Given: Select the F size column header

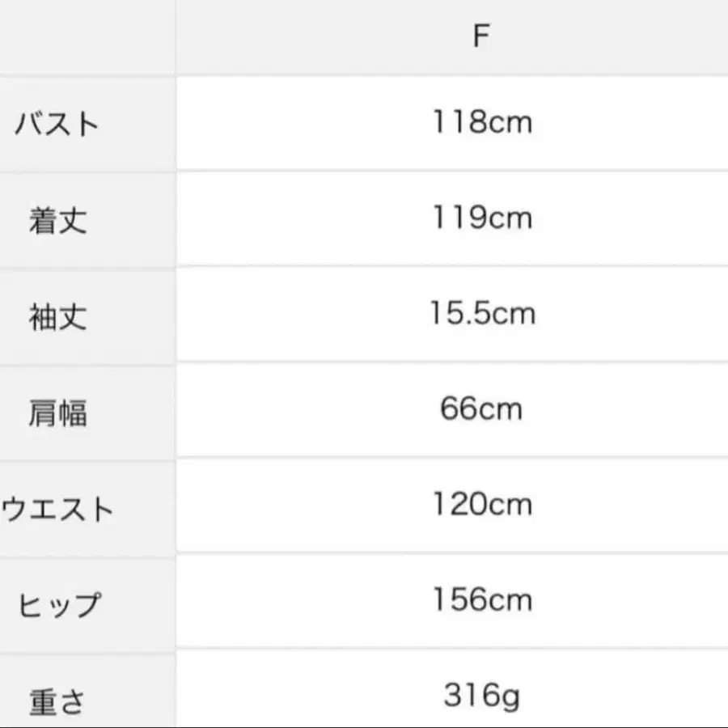Looking at the screenshot, I should [x=481, y=36].
